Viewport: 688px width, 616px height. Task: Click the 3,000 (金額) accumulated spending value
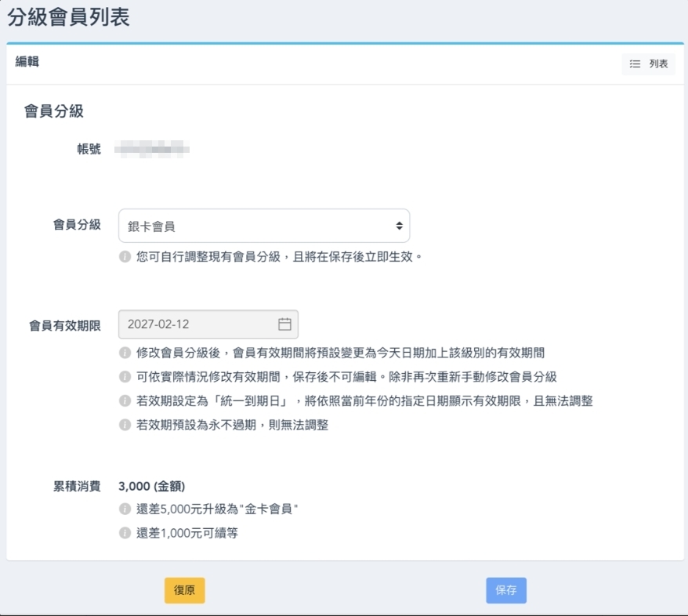pos(152,486)
